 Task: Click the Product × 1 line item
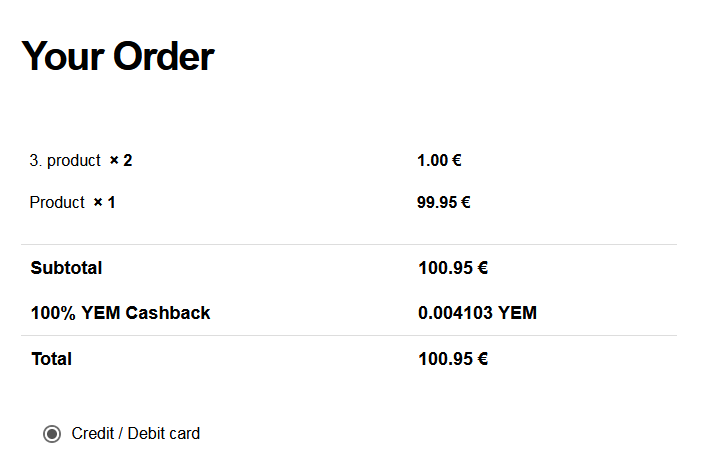[x=72, y=203]
